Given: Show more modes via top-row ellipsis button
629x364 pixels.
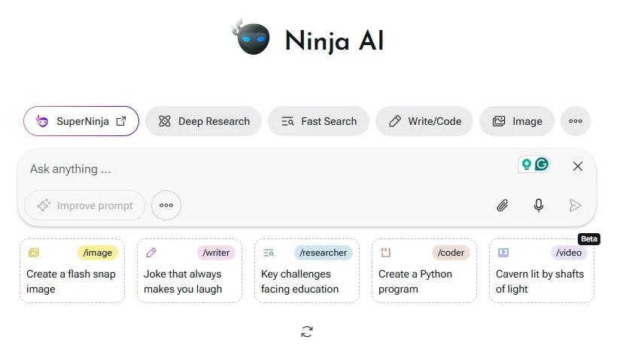Looking at the screenshot, I should (x=576, y=121).
